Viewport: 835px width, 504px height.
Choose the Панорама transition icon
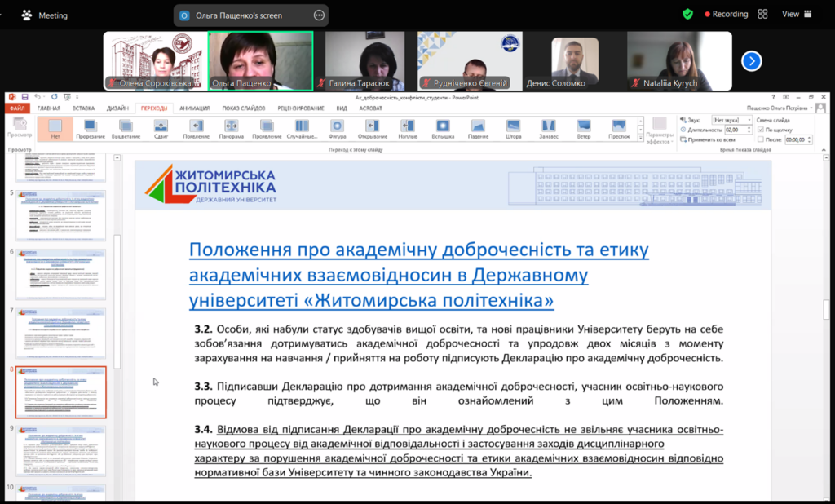[x=231, y=127]
